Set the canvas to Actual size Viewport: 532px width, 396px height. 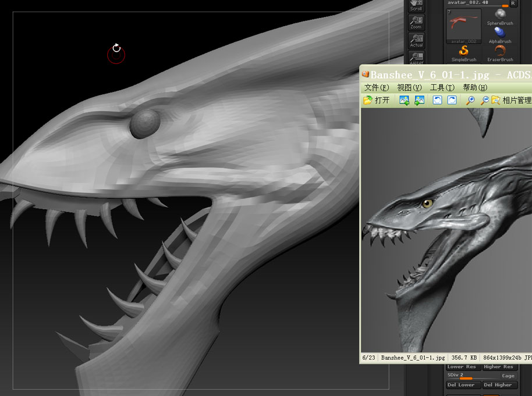pyautogui.click(x=416, y=41)
